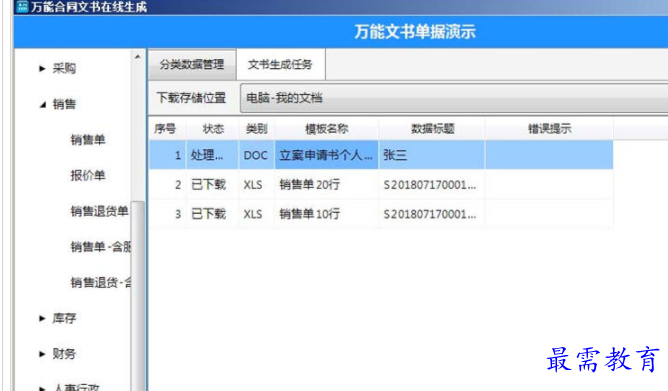The height and width of the screenshot is (391, 668).
Task: Click the 销售单 10行 template cell
Action: (x=326, y=214)
